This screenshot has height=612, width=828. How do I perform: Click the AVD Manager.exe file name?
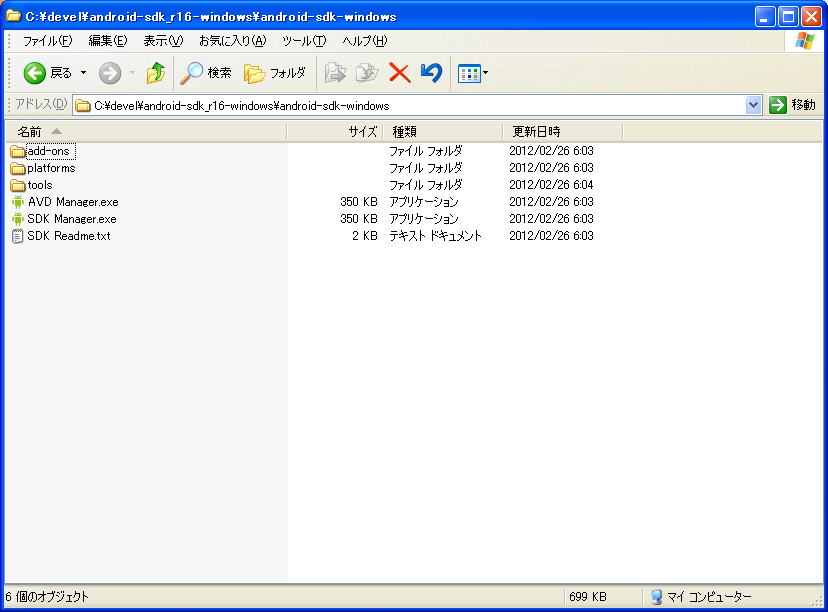73,202
